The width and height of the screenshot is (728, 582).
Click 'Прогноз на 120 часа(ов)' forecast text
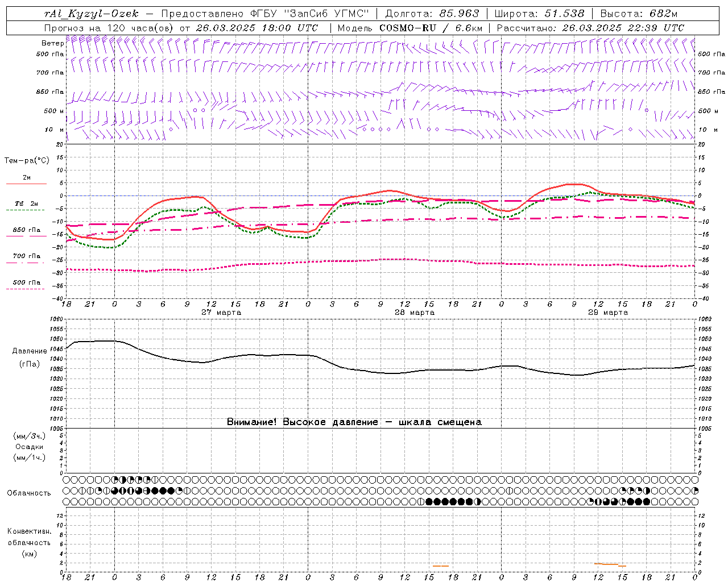click(109, 28)
